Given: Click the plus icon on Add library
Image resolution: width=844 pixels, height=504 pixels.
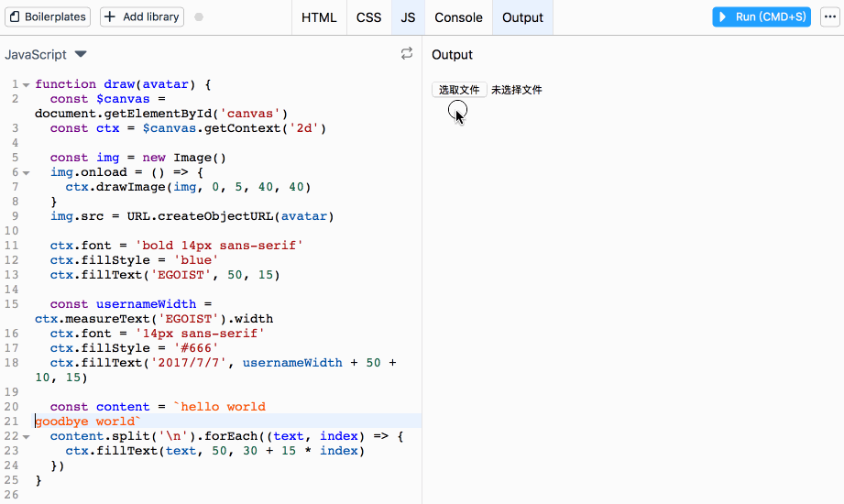Looking at the screenshot, I should 111,17.
